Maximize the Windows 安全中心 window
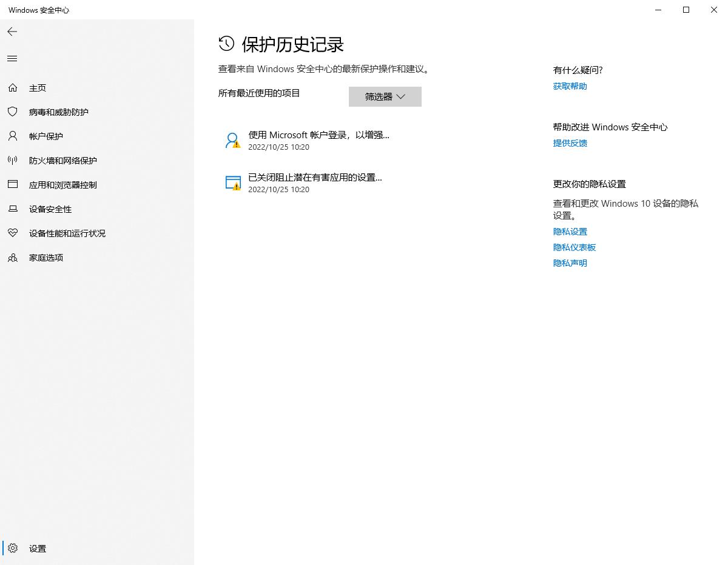Image resolution: width=728 pixels, height=565 pixels. [686, 10]
